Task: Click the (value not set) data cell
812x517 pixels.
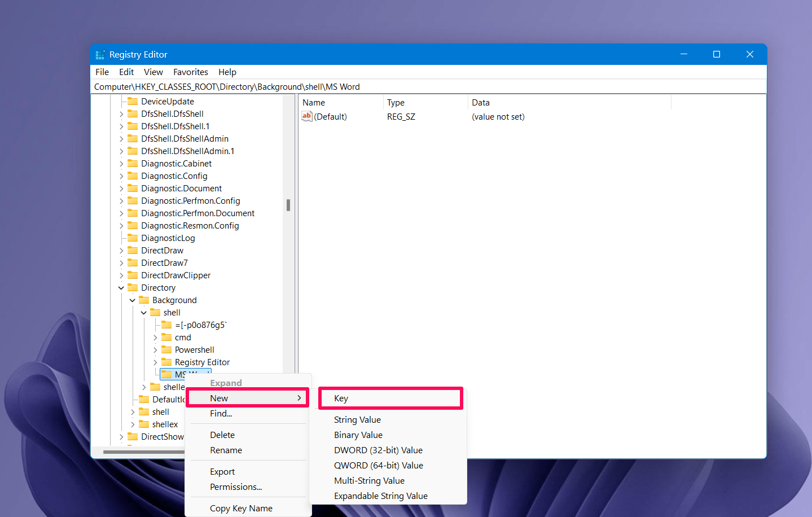Action: [x=498, y=117]
